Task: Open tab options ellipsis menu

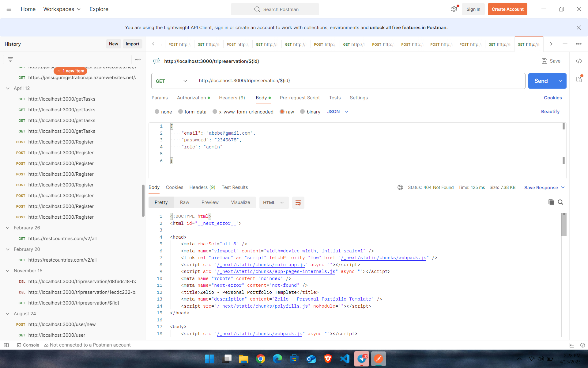Action: [x=579, y=44]
